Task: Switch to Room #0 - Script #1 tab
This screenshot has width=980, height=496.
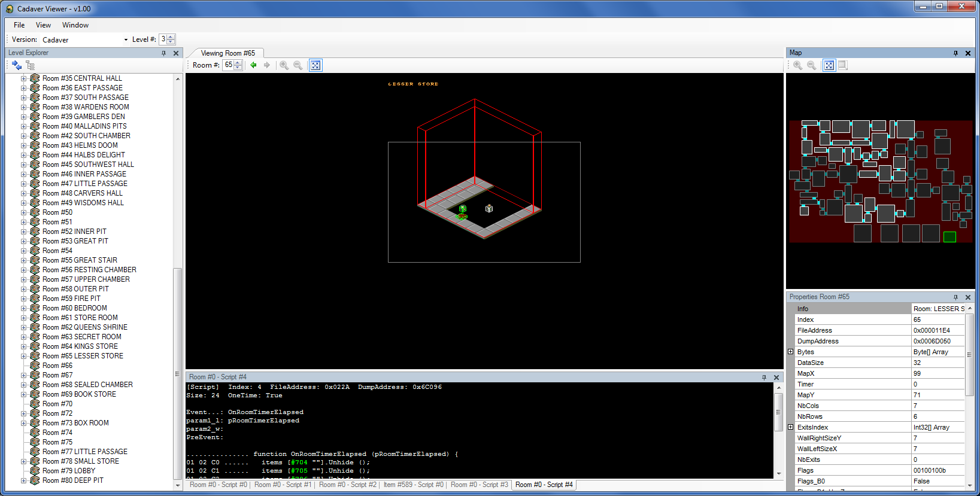Action: click(283, 485)
